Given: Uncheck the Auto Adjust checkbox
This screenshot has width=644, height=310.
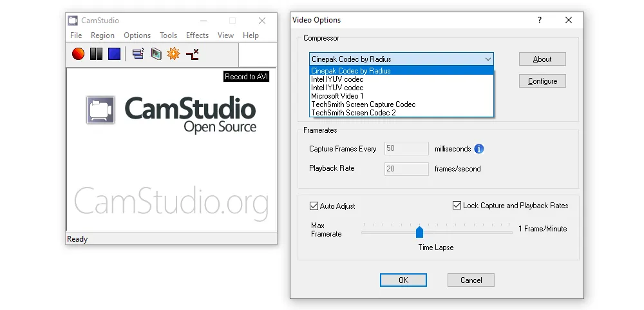Looking at the screenshot, I should [314, 206].
